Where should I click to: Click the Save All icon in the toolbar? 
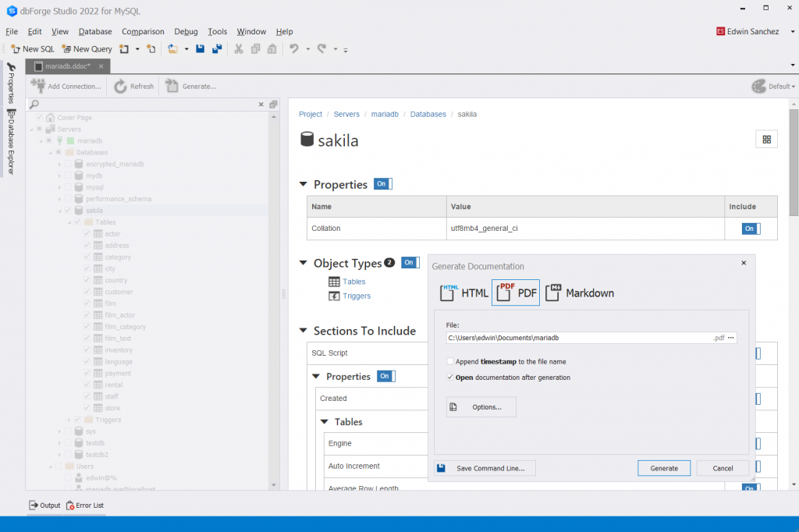click(x=217, y=49)
